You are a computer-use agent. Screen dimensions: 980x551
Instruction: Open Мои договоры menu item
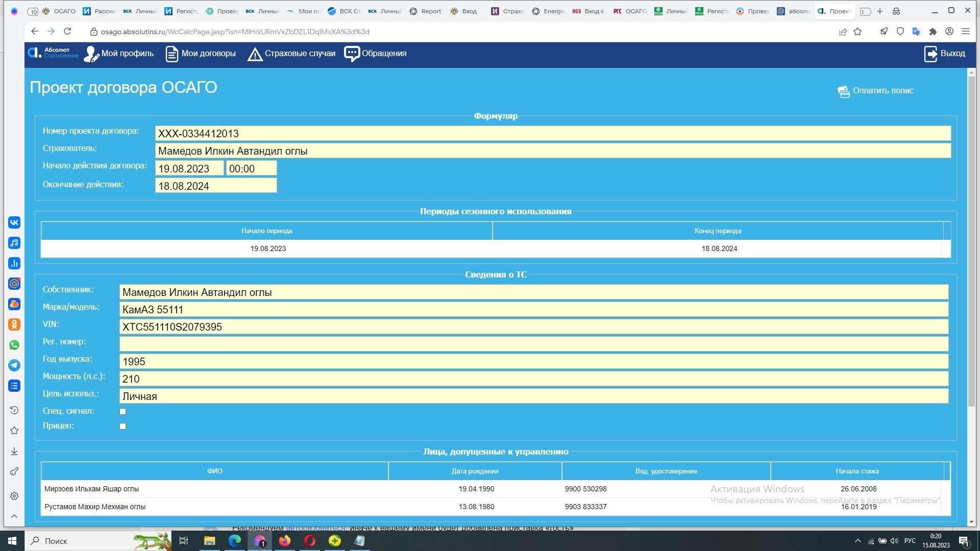(201, 54)
